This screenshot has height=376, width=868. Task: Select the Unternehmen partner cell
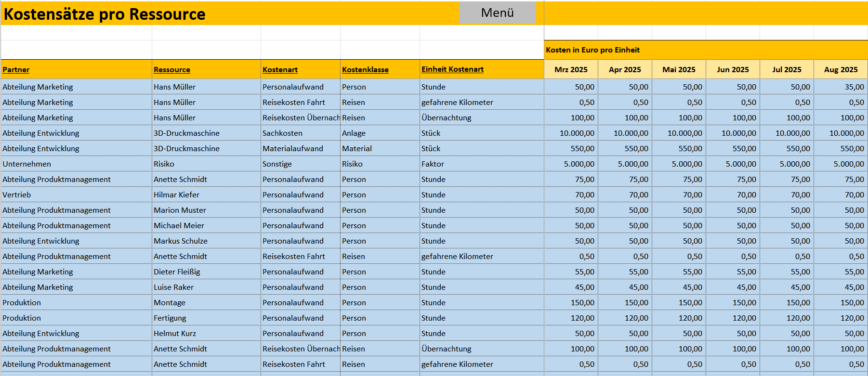pyautogui.click(x=76, y=164)
